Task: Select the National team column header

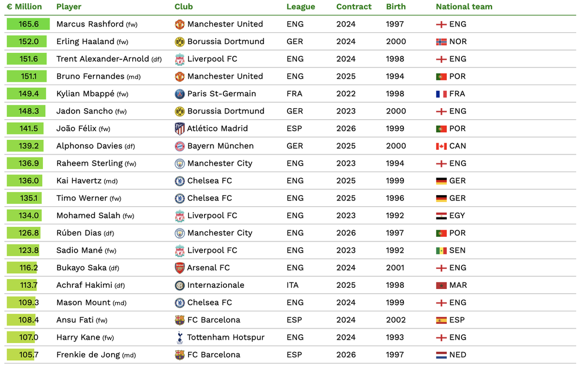Action: pyautogui.click(x=464, y=7)
